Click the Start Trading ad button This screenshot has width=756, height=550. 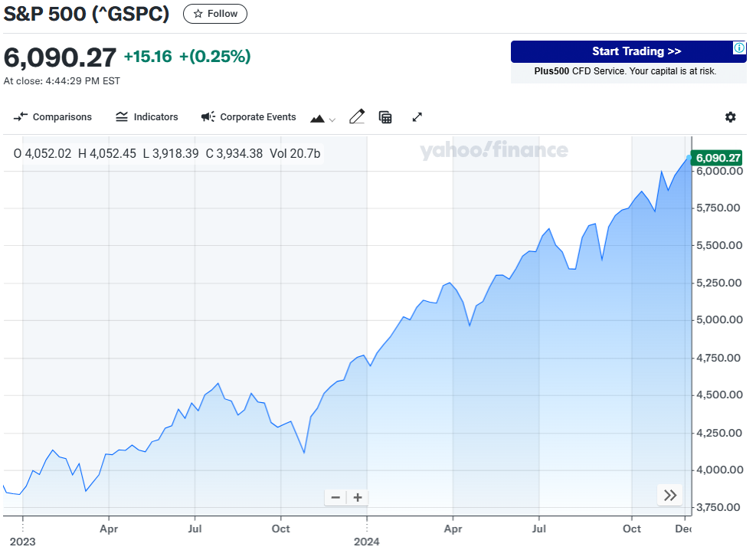pos(636,51)
